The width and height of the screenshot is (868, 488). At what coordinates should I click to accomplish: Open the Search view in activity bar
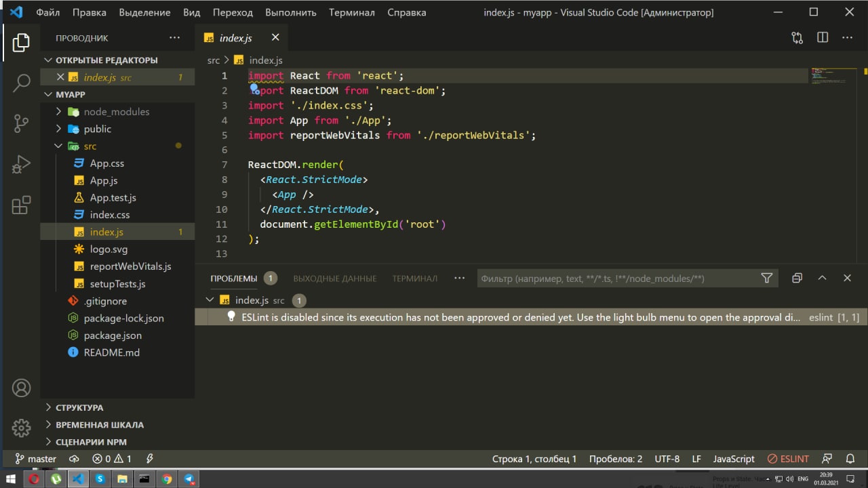21,83
